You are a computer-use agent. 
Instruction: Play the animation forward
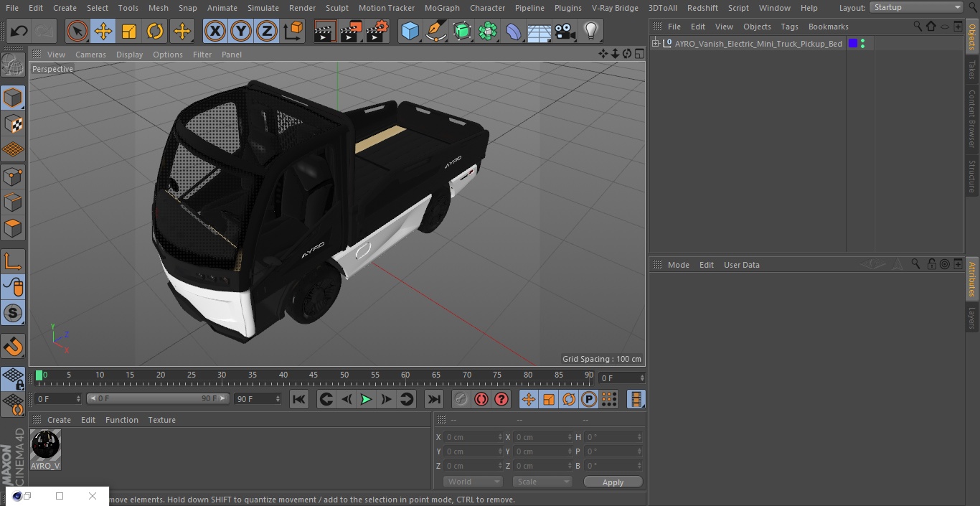click(x=366, y=399)
